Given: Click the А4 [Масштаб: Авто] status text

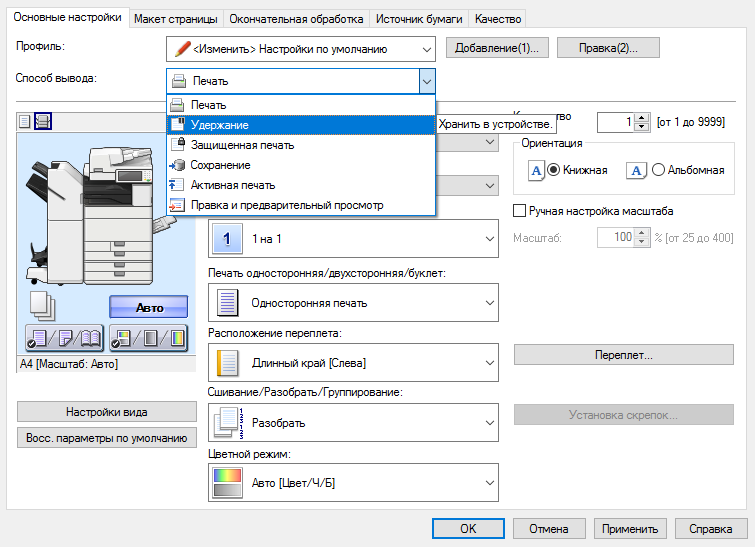Looking at the screenshot, I should [x=69, y=364].
